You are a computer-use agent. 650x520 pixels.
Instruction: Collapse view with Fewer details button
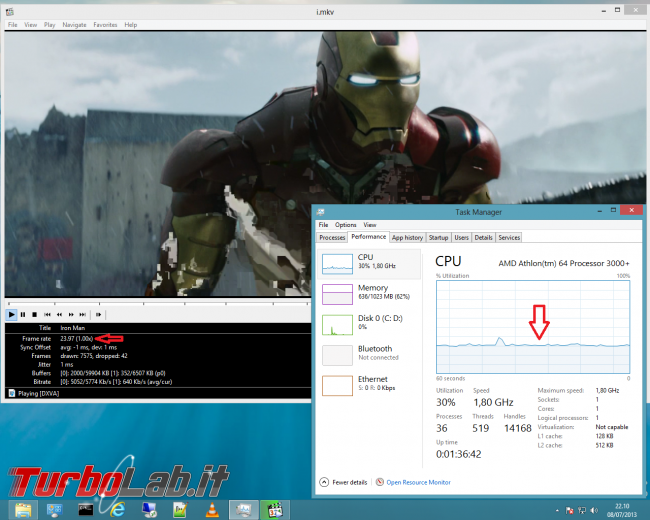tap(344, 482)
